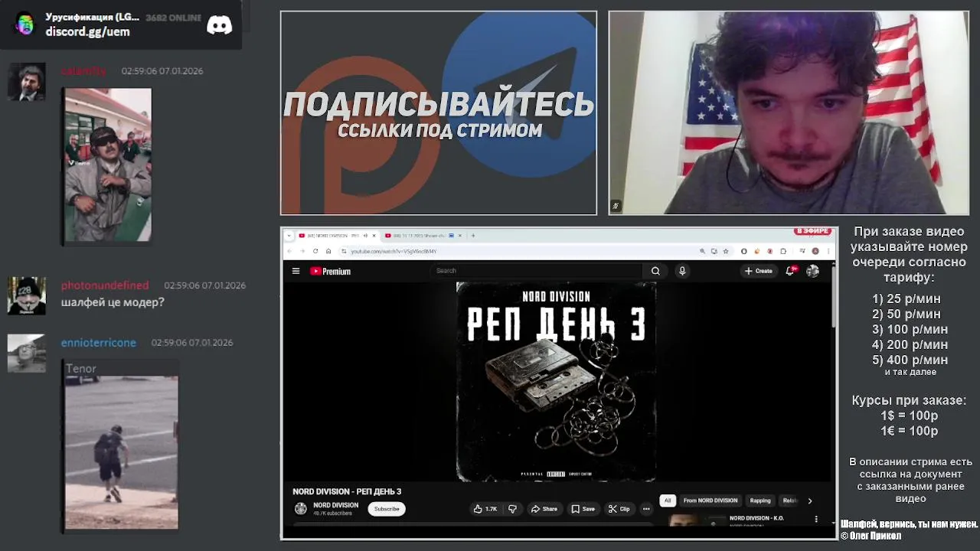Click the Create button
The width and height of the screenshot is (980, 551).
tap(759, 271)
